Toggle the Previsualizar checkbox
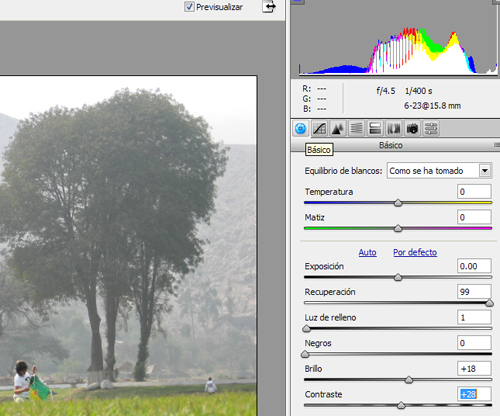This screenshot has width=500, height=416. click(x=189, y=7)
